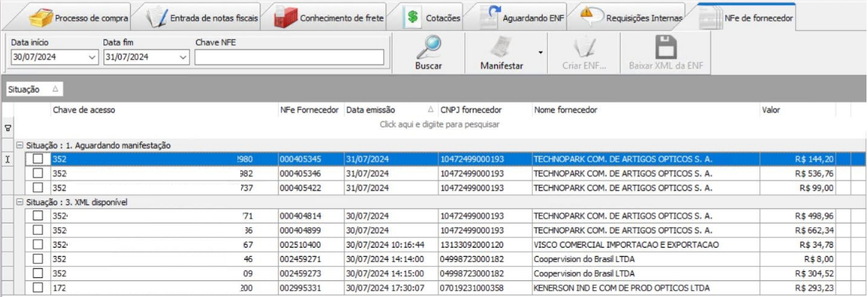Tick checkbox for VISCO COMERCIAL row
Viewport: 868px width, 297px height.
[x=38, y=245]
